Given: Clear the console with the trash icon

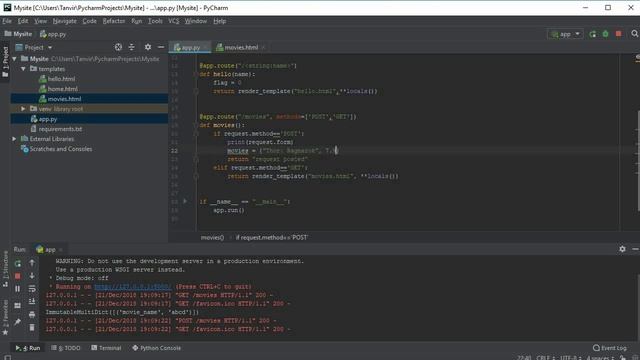Looking at the screenshot, I should (x=32, y=327).
